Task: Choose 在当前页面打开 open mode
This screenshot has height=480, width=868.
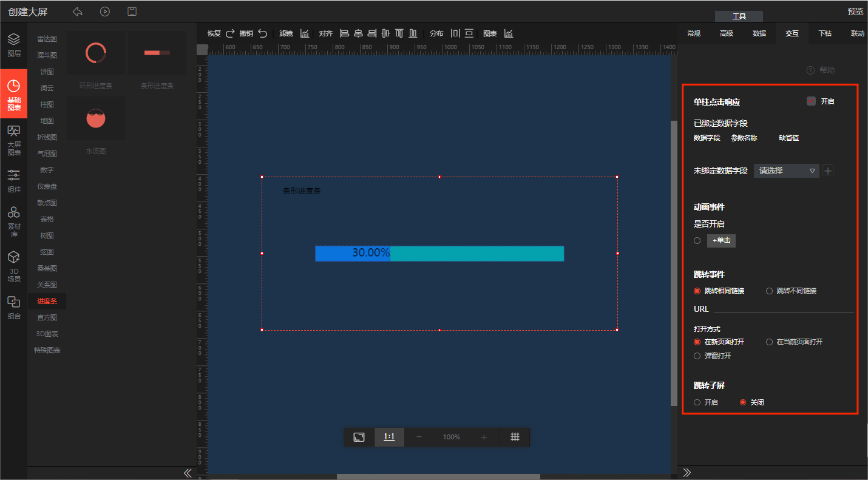Action: [x=770, y=342]
